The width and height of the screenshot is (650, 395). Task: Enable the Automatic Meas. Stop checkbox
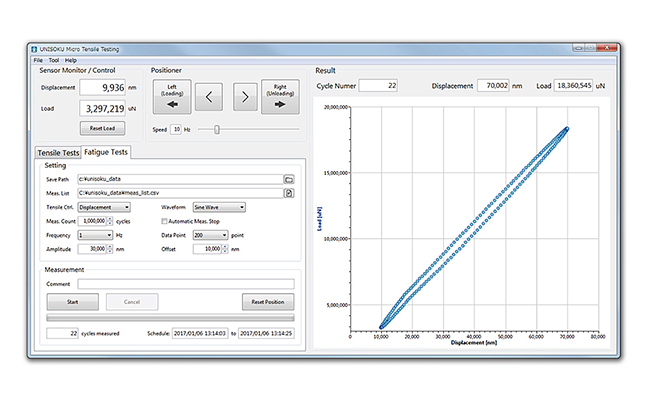(164, 221)
